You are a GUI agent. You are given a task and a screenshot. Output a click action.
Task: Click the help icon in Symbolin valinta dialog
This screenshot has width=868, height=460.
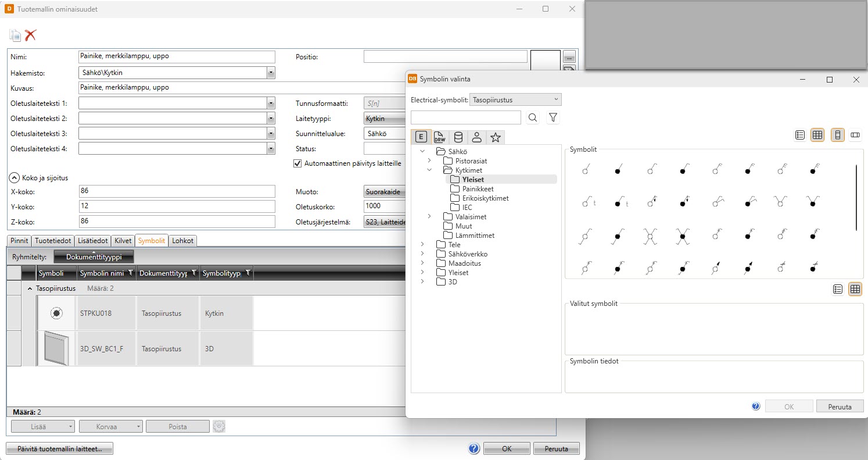pyautogui.click(x=756, y=406)
